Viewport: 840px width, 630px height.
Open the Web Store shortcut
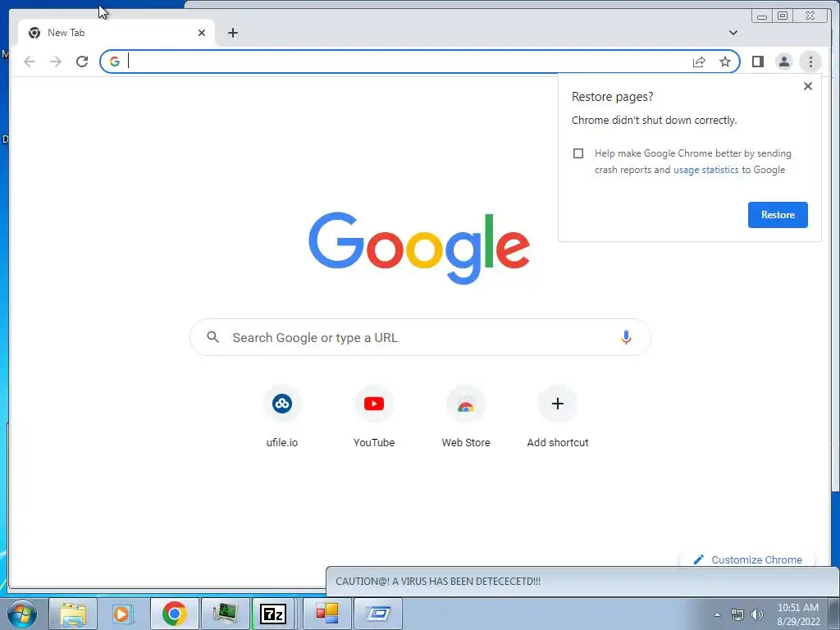click(x=466, y=416)
